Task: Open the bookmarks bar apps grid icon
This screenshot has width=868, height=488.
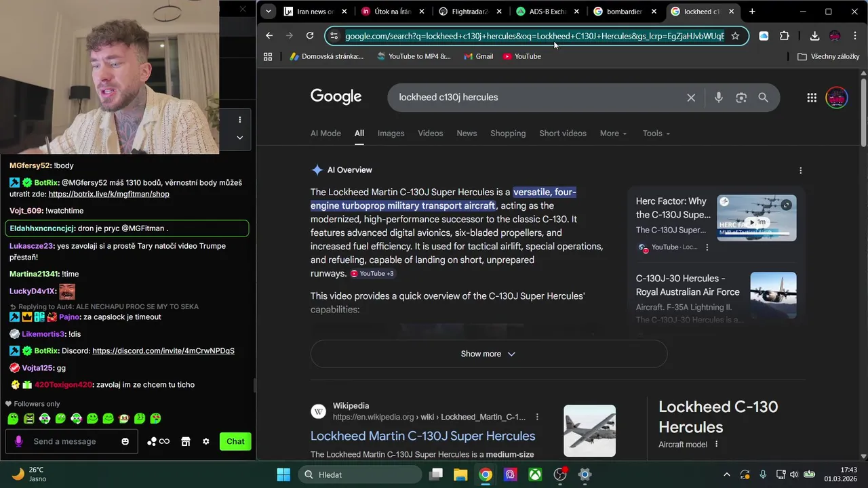Action: coord(268,56)
